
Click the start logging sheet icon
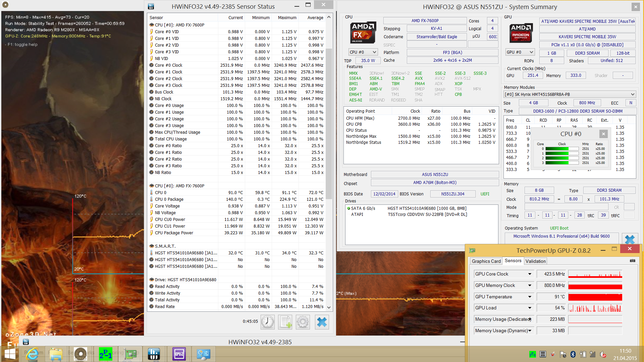[x=285, y=322]
